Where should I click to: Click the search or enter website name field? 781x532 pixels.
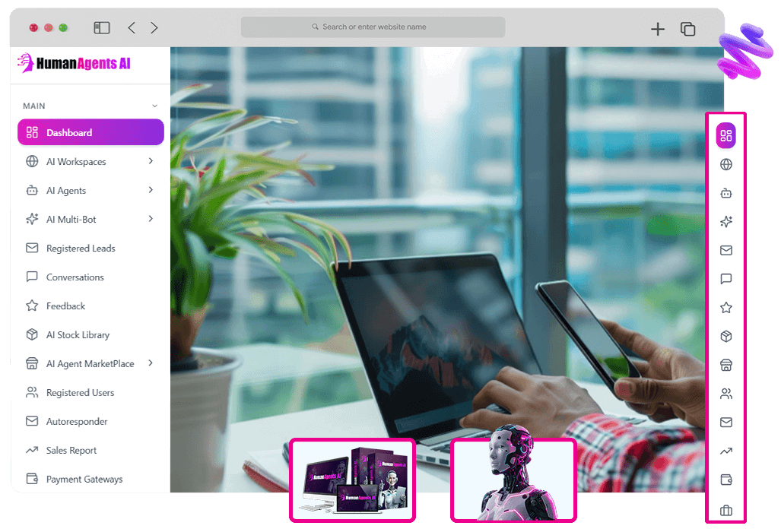pyautogui.click(x=373, y=27)
